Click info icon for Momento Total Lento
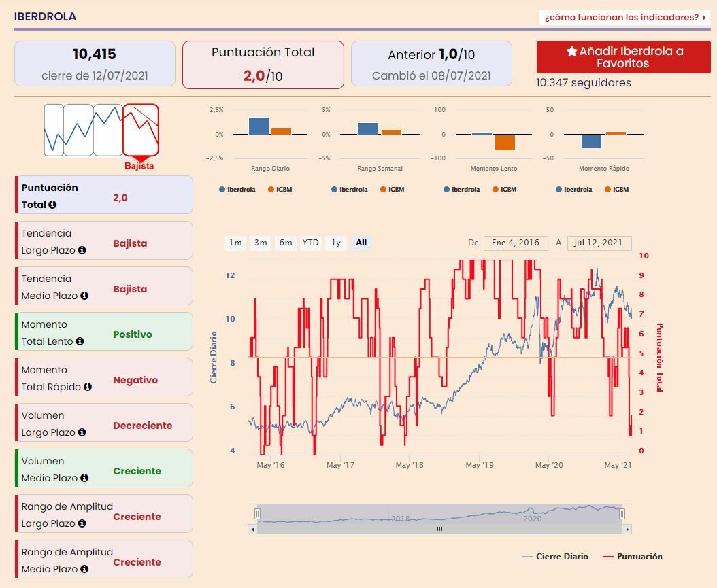 pyautogui.click(x=80, y=341)
